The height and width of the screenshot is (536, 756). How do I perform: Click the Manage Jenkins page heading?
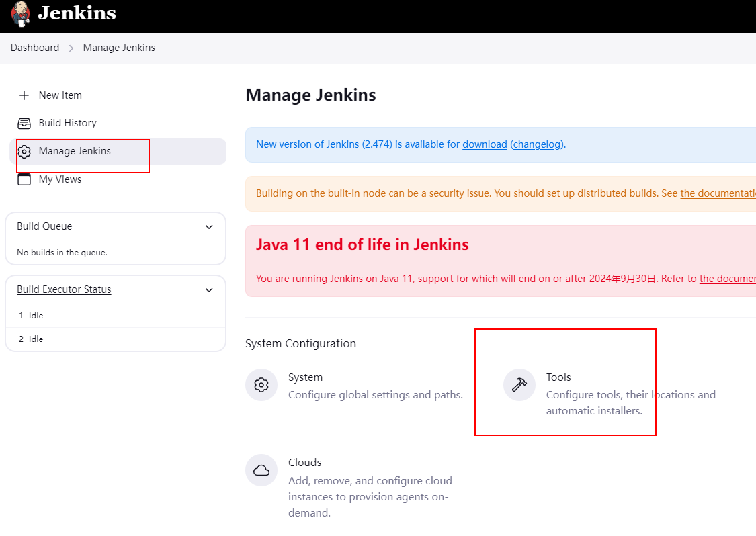tap(311, 95)
